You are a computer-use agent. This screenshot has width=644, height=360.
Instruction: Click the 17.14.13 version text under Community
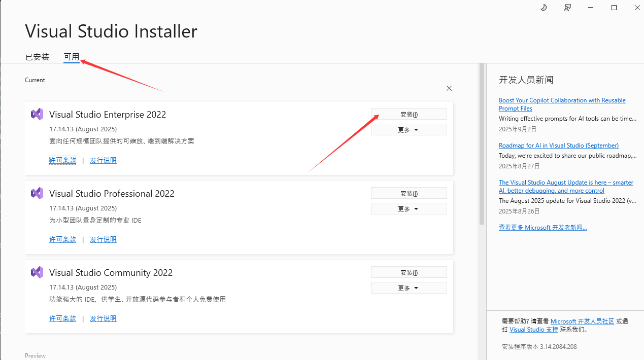click(x=83, y=287)
